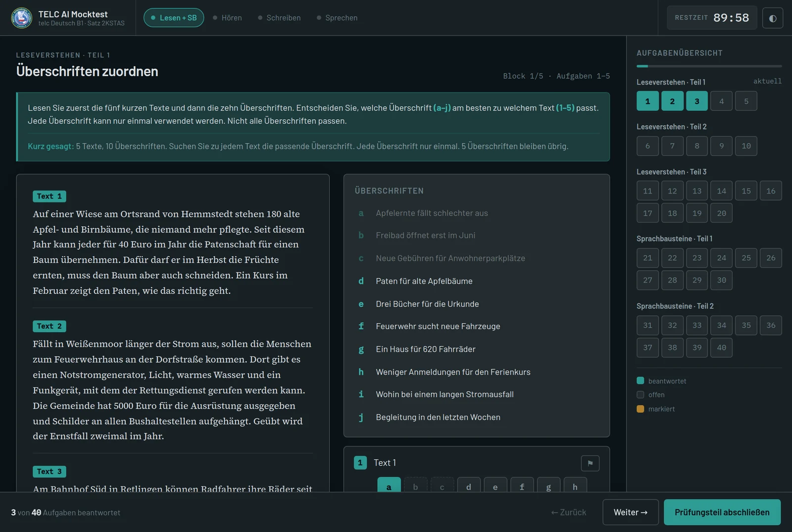
Task: Open the Sprechen section tab
Action: 337,18
